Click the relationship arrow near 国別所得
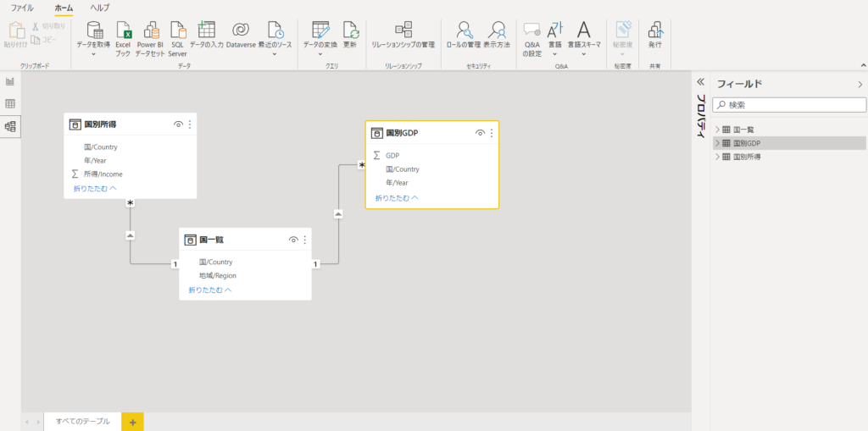The width and height of the screenshot is (868, 431). (x=130, y=235)
